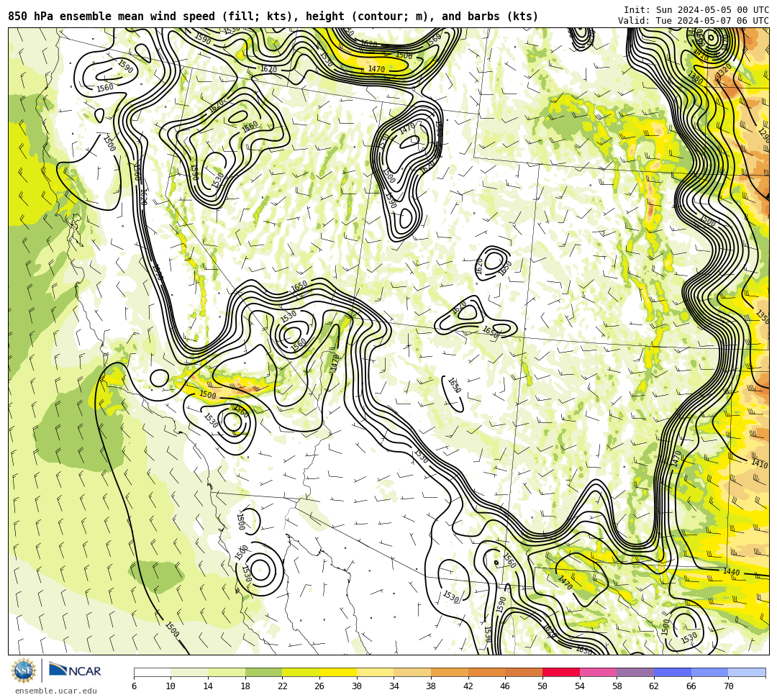Click the NCAR logo
Image resolution: width=777 pixels, height=700 pixels.
click(76, 671)
